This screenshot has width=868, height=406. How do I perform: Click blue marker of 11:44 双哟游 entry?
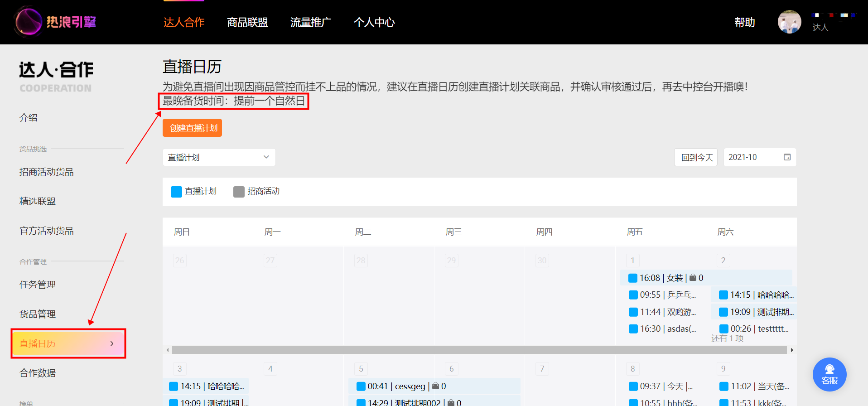(x=633, y=312)
